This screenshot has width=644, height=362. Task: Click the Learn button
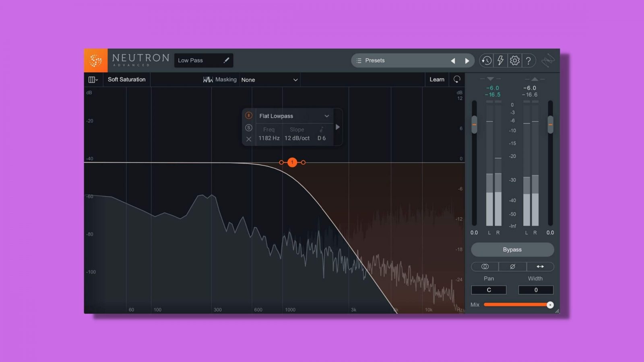[x=437, y=79]
